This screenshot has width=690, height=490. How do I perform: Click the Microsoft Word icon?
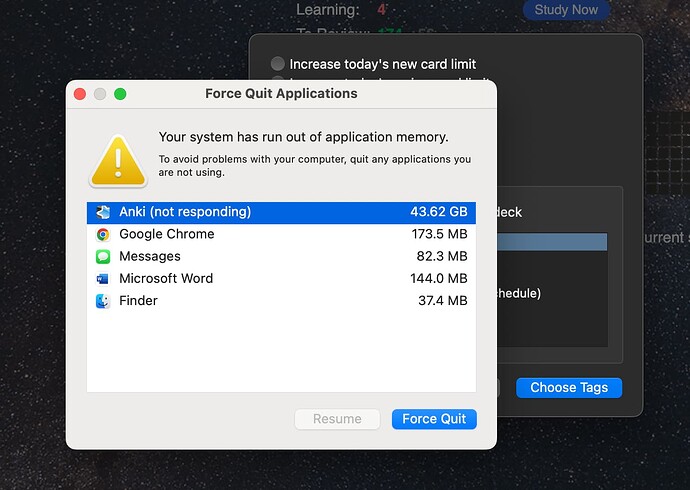103,278
